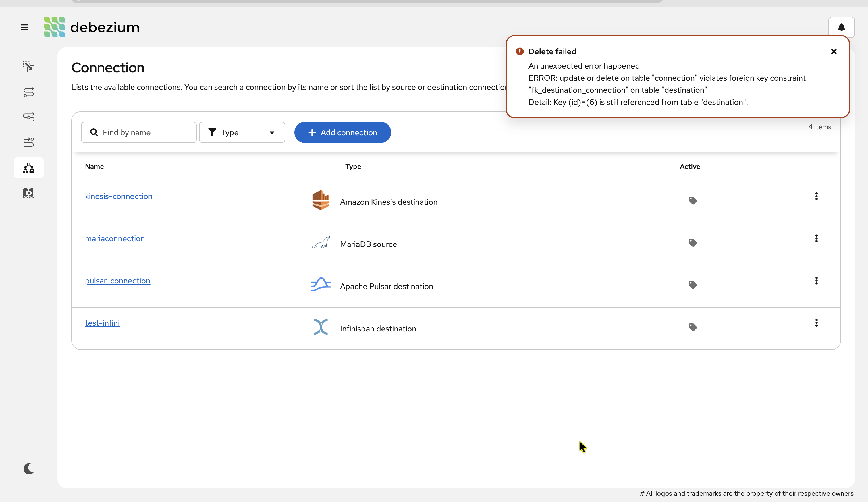The image size is (868, 502).
Task: Open kebab menu for pulsar-connection
Action: [816, 281]
